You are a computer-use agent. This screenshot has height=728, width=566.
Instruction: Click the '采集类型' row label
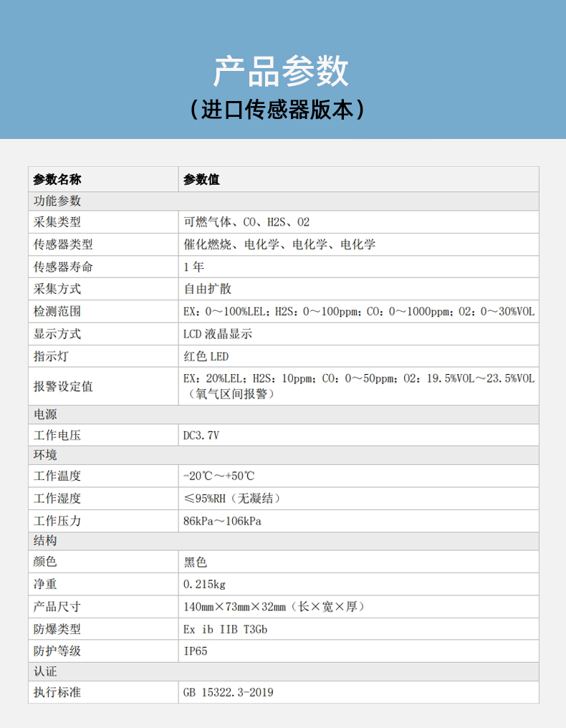pos(57,222)
